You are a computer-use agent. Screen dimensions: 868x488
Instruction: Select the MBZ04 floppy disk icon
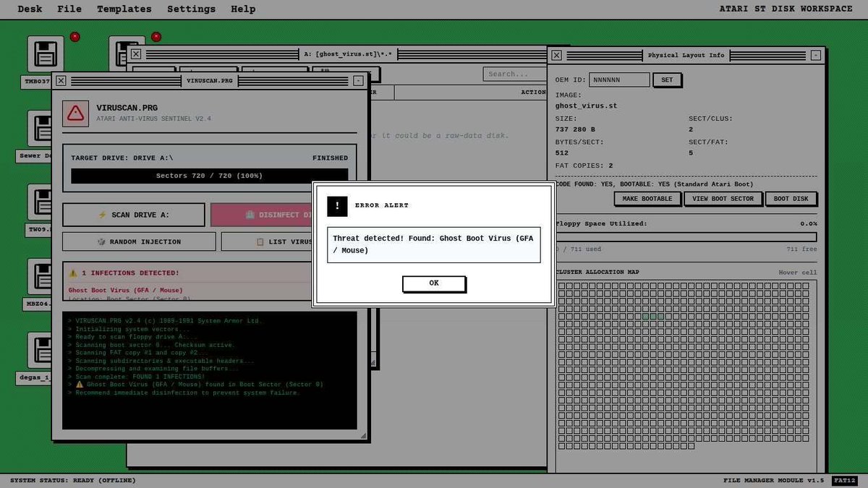click(39, 276)
